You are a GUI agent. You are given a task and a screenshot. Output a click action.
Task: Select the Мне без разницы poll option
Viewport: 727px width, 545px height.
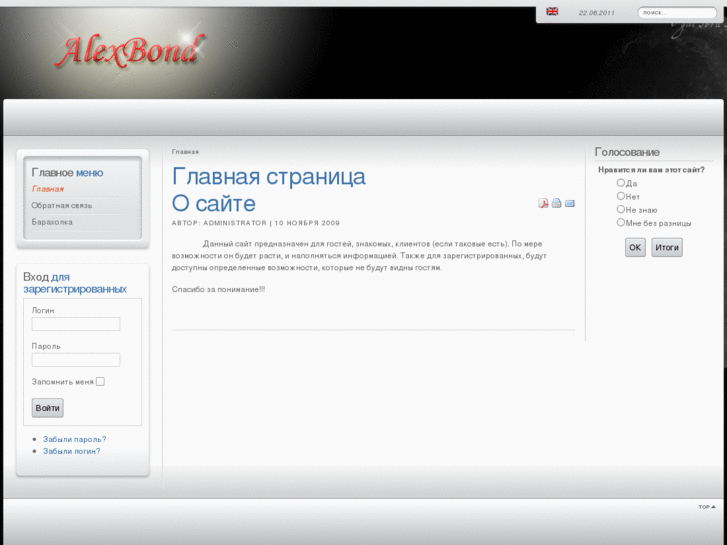(620, 222)
